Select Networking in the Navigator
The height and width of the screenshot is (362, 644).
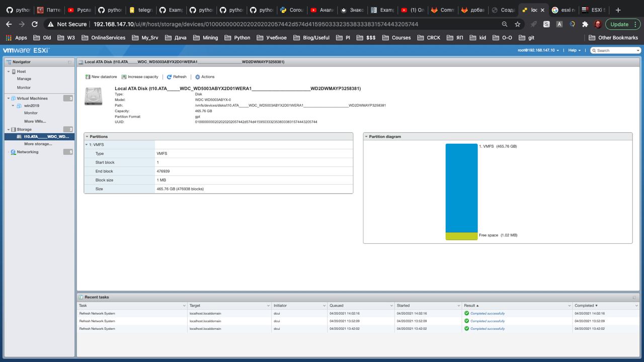28,152
